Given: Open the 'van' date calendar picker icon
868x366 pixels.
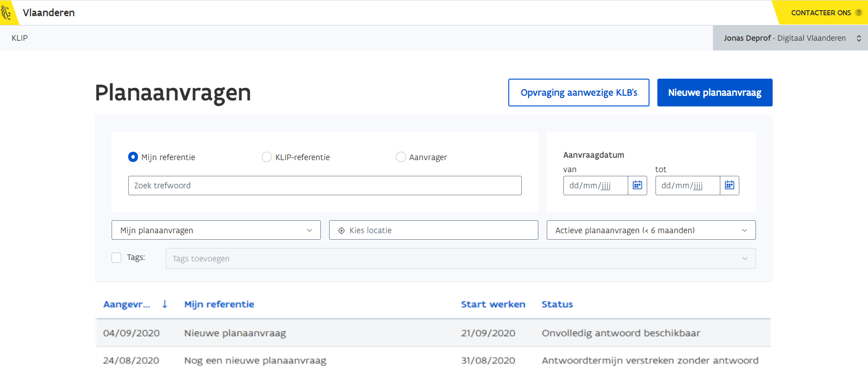Looking at the screenshot, I should 637,186.
